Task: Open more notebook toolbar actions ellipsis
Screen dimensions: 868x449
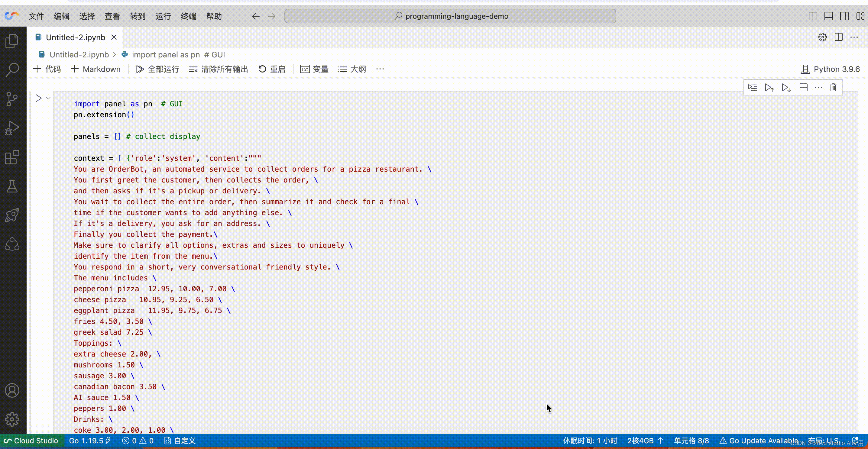Action: [380, 69]
